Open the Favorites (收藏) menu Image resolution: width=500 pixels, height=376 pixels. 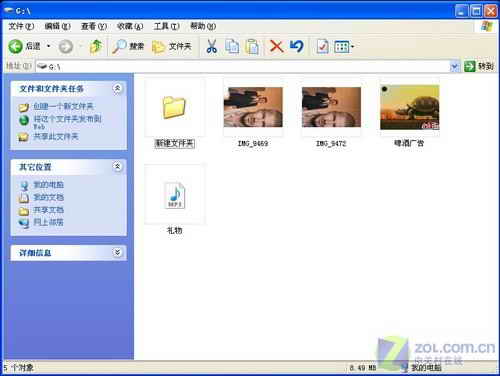[x=130, y=26]
